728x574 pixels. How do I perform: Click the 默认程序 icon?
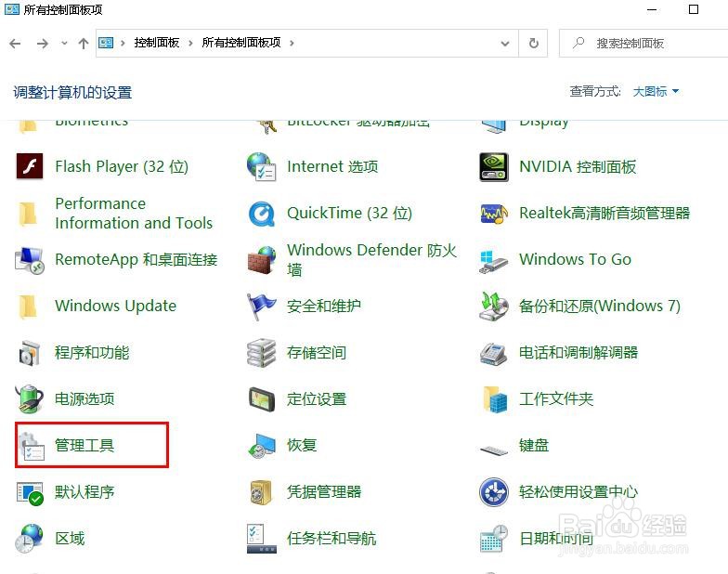30,493
